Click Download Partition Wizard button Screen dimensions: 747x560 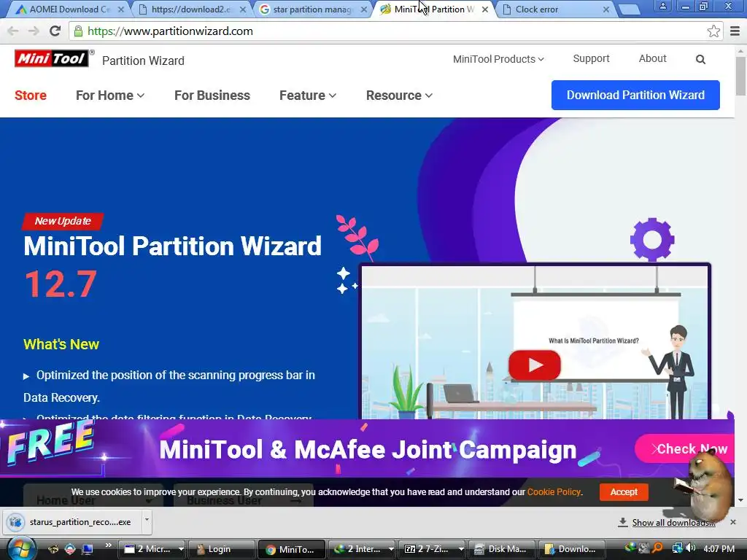(635, 96)
